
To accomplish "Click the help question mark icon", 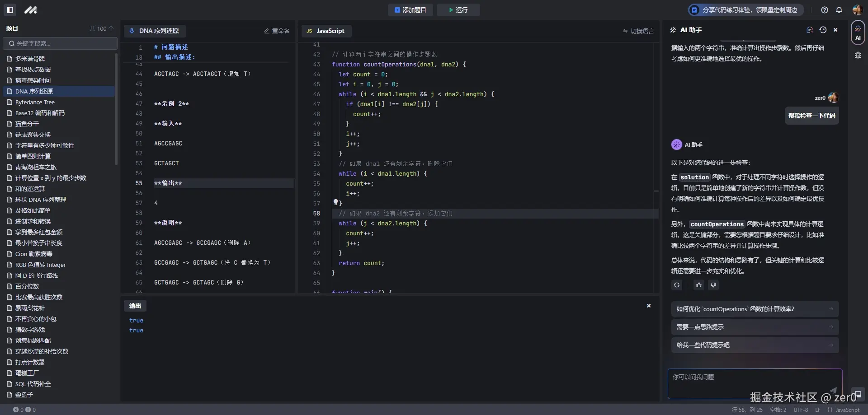I will click(825, 10).
